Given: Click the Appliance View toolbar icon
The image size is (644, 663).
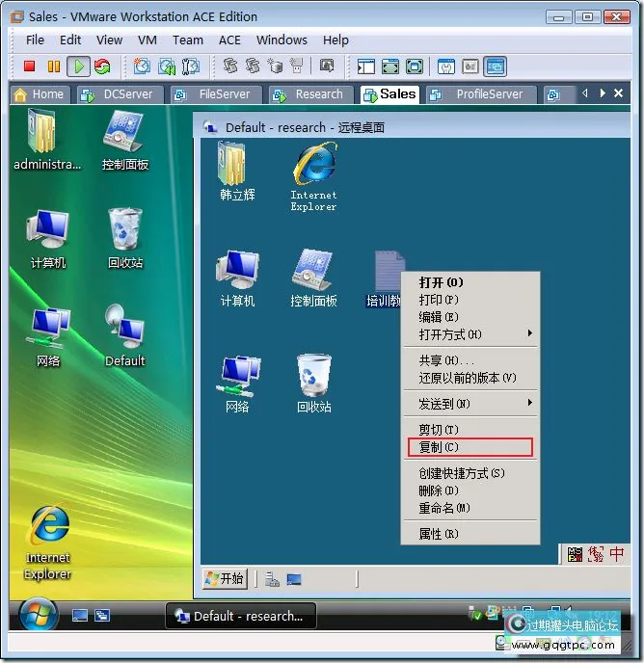Looking at the screenshot, I should [x=470, y=66].
